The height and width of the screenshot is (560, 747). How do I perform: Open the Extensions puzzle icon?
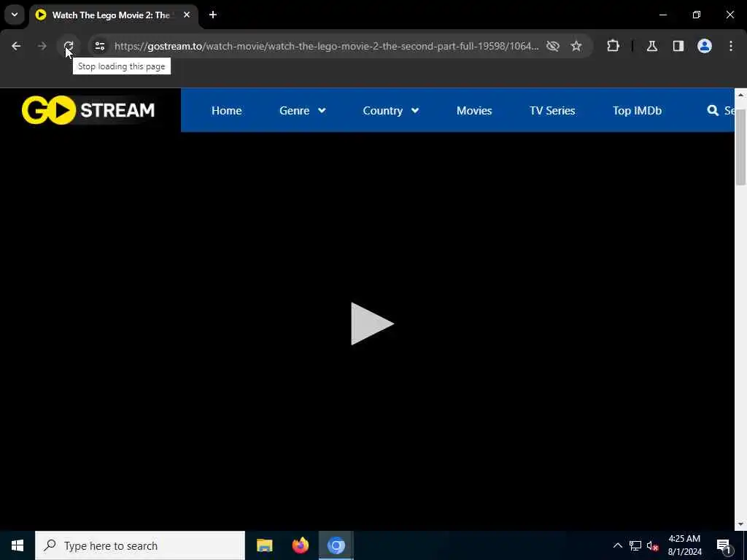click(613, 46)
